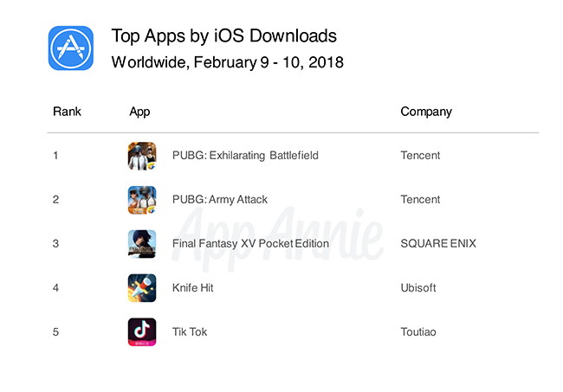Screen dimensions: 563x392
Task: Tap the Tik Tok app icon
Action: (x=142, y=331)
